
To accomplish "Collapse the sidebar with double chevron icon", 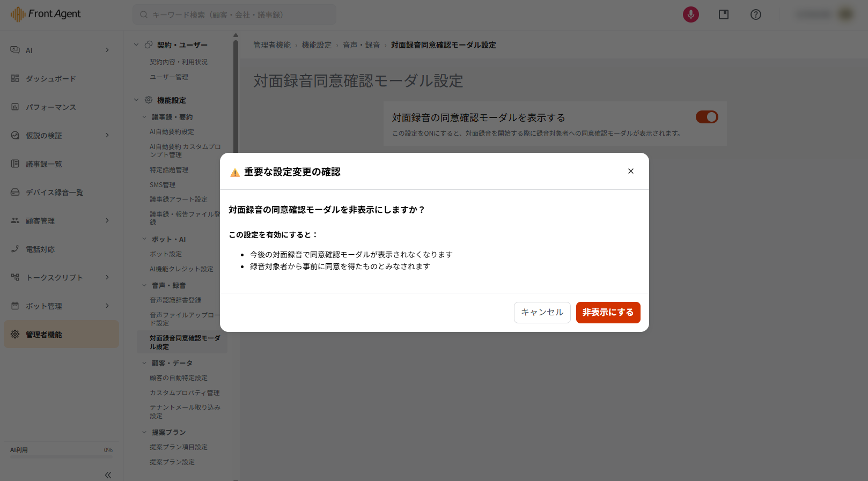I will point(108,475).
